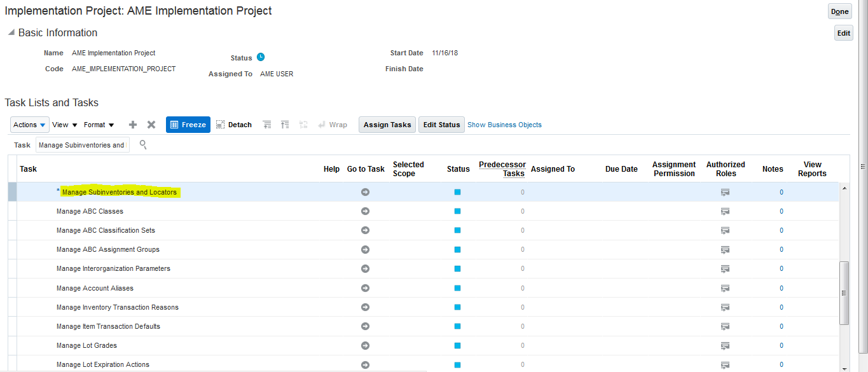868x372 pixels.
Task: Toggle the Wrap text option
Action: tap(333, 125)
